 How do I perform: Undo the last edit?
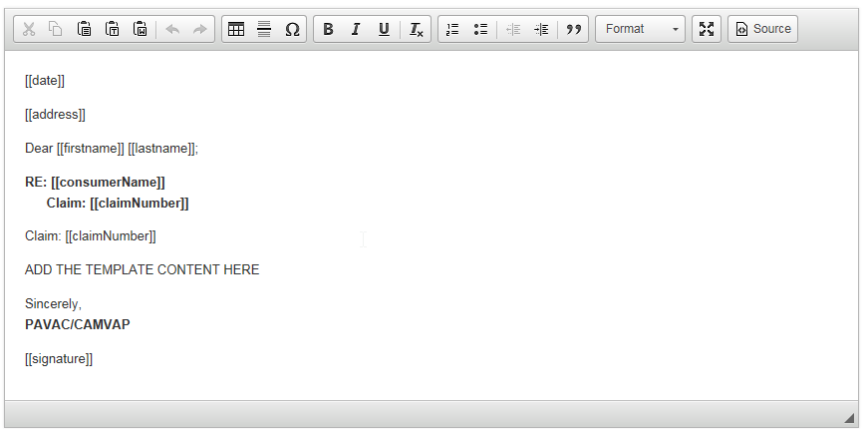point(172,29)
